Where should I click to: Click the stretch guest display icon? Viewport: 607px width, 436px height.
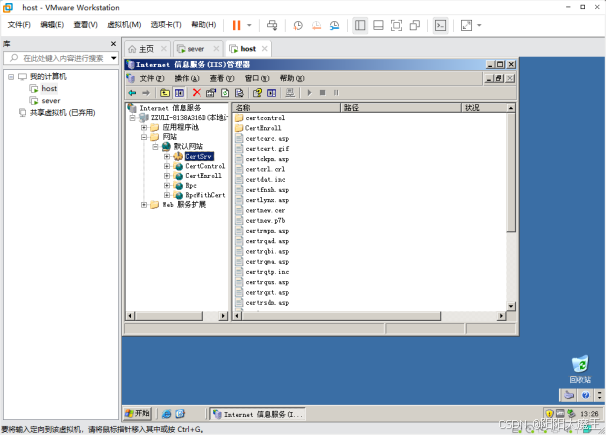pyautogui.click(x=466, y=26)
